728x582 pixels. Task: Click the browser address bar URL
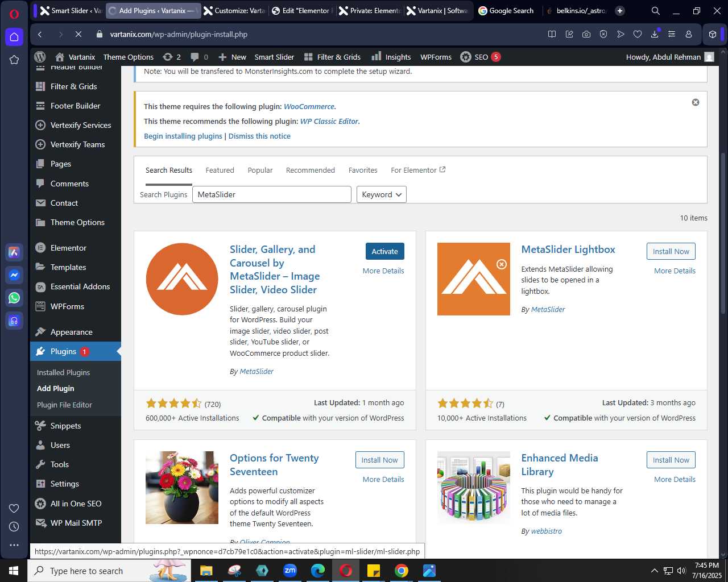(179, 34)
